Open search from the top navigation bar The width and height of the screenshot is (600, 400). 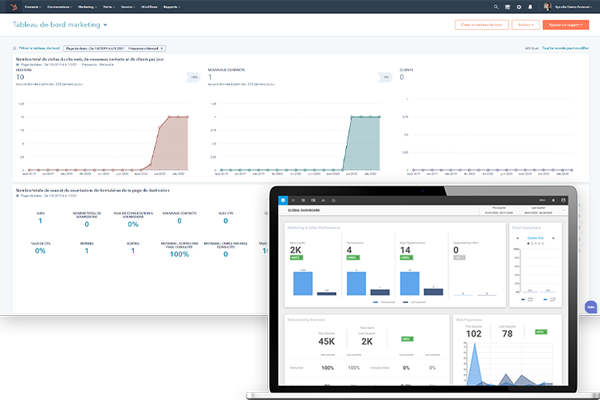click(x=497, y=5)
